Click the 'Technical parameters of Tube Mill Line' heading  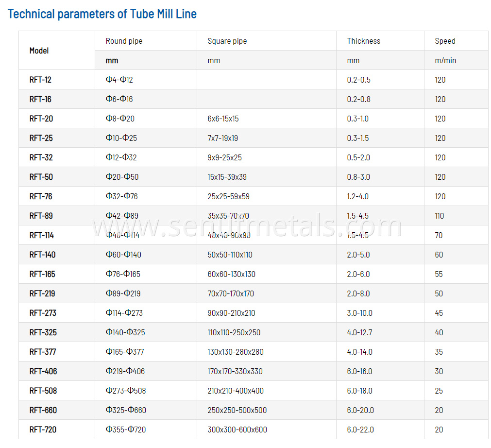(x=102, y=14)
